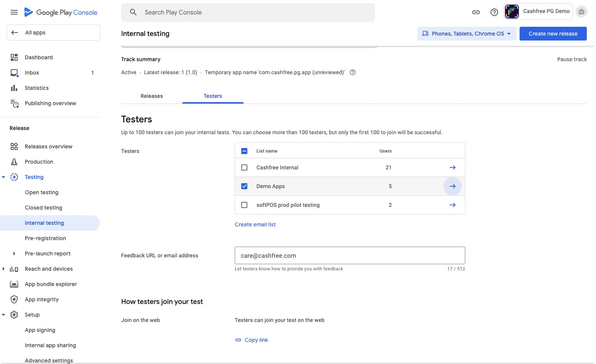Open Phones, Tablets, Chrome OS dropdown
596x364 pixels.
[x=466, y=34]
